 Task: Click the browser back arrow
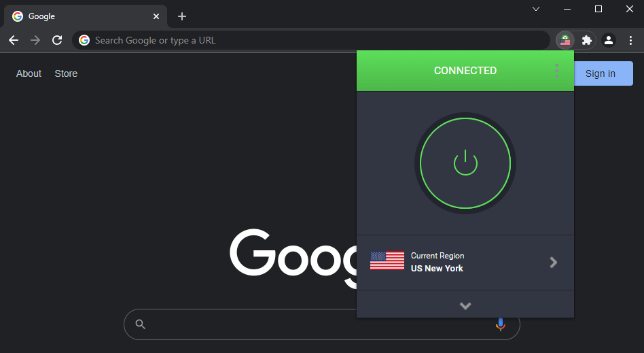tap(14, 40)
